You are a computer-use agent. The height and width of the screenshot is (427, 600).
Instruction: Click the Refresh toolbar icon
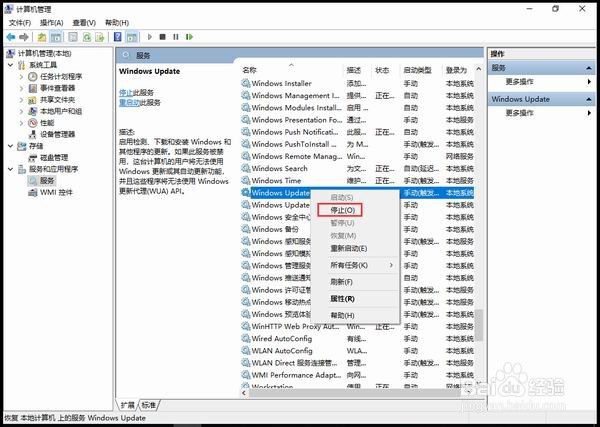[x=87, y=37]
